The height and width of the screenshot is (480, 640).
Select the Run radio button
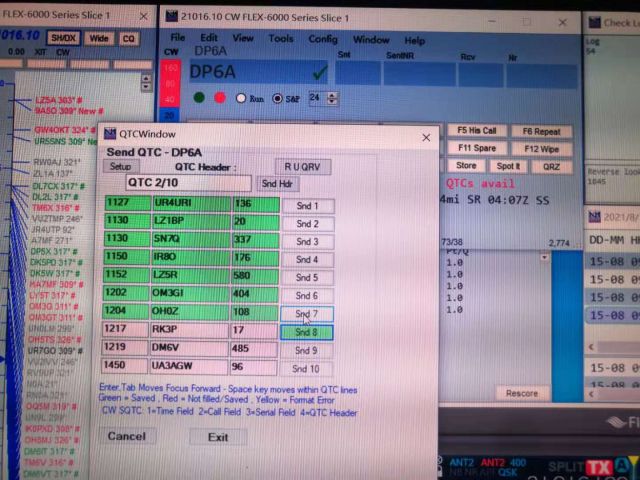pyautogui.click(x=241, y=98)
